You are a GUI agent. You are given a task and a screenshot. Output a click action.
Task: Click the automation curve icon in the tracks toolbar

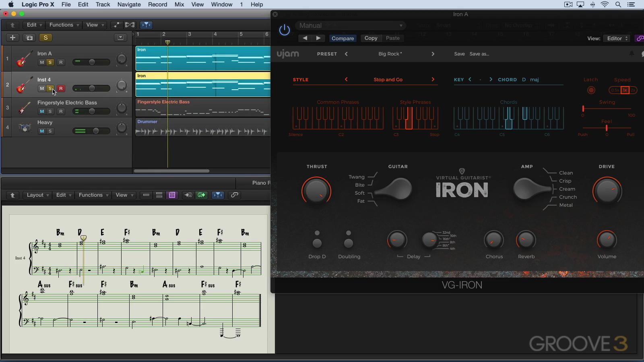point(117,25)
